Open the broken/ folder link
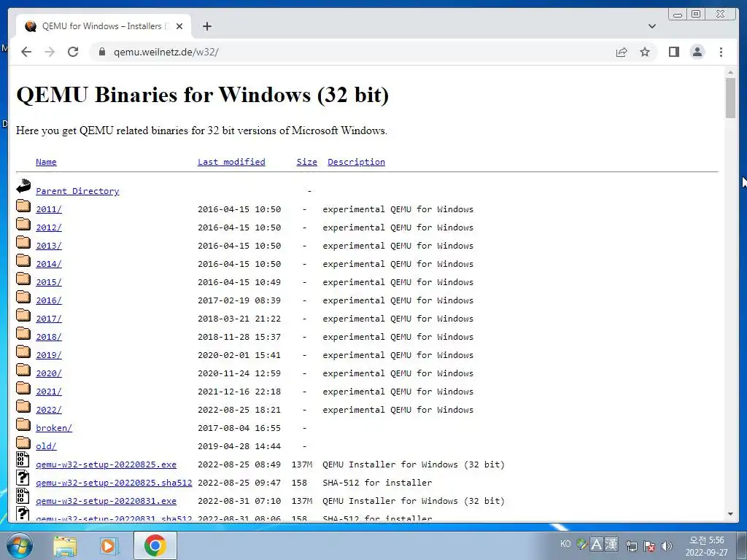747x560 pixels. pos(54,428)
